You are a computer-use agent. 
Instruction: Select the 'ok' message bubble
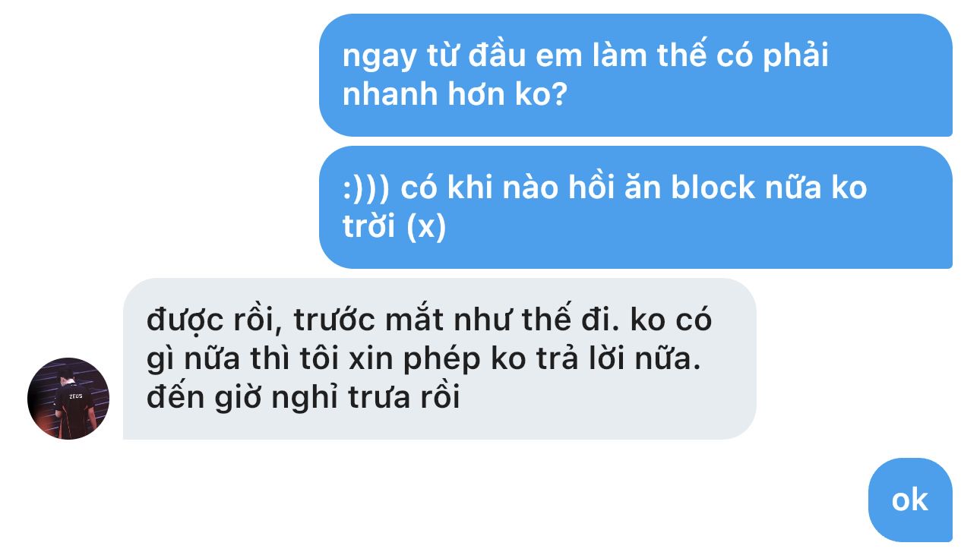[910, 500]
